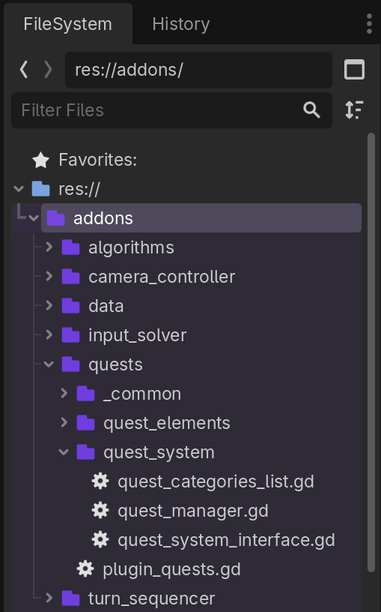Select quest_elements folder name
The height and width of the screenshot is (612, 381).
coord(167,423)
